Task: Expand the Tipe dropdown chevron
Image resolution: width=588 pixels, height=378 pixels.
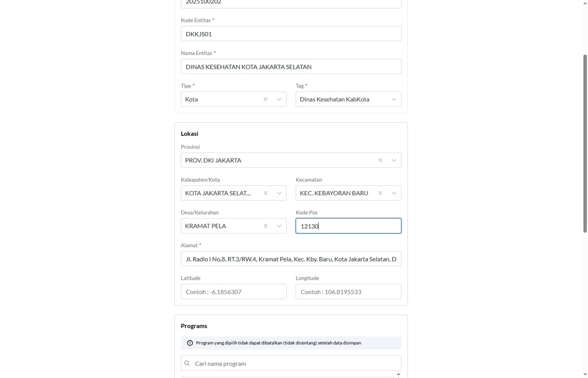Action: 279,99
